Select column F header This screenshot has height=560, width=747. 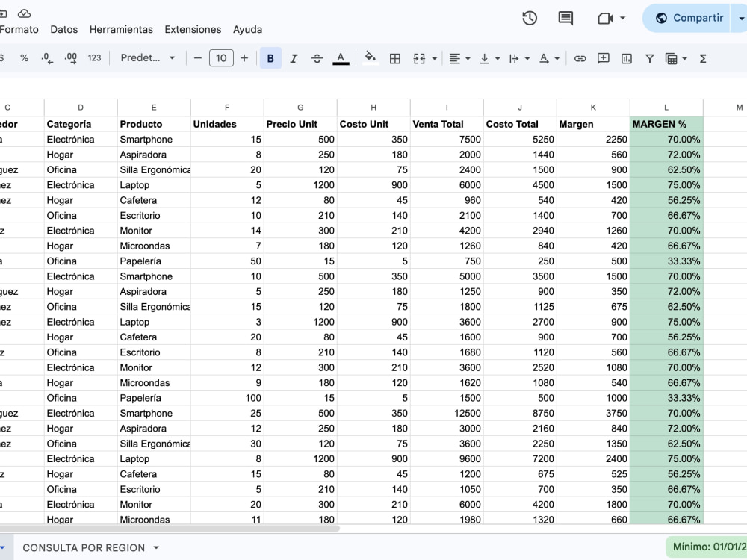[x=227, y=108]
